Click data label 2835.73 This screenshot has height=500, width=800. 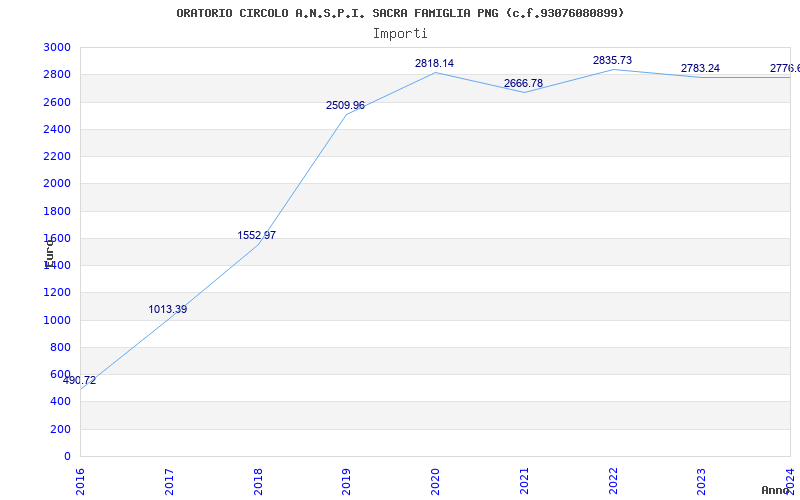click(612, 60)
